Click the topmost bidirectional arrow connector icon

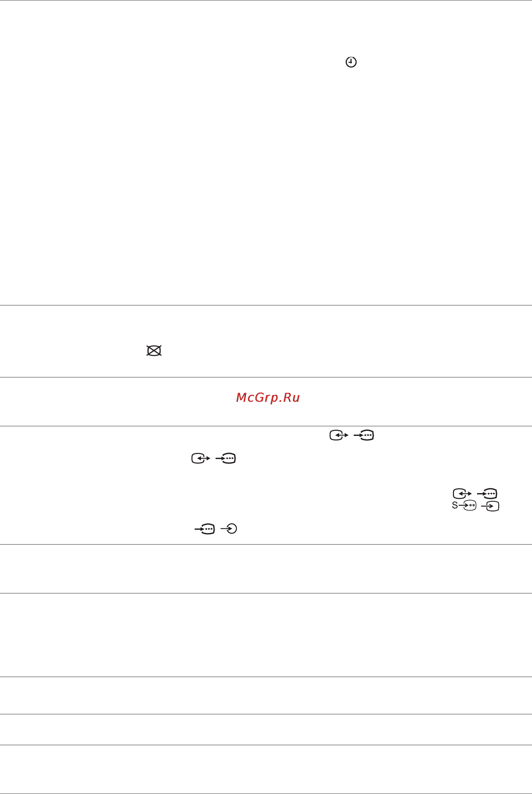(339, 435)
